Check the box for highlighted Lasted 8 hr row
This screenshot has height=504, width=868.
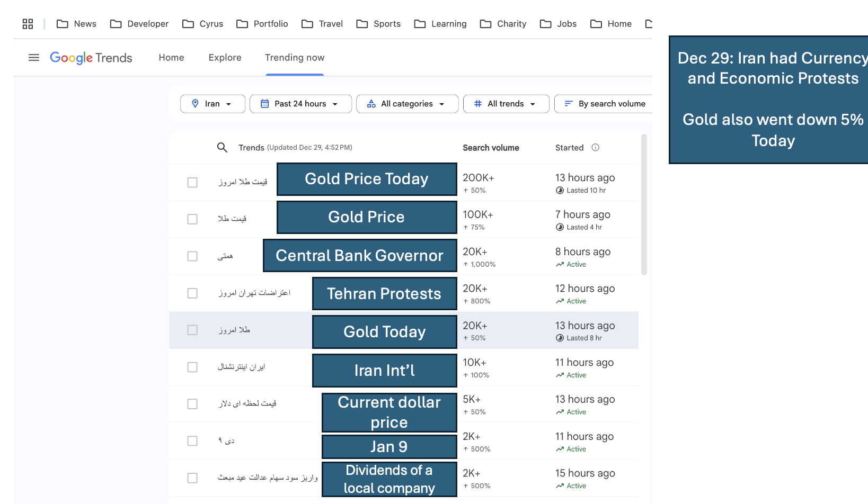[192, 330]
